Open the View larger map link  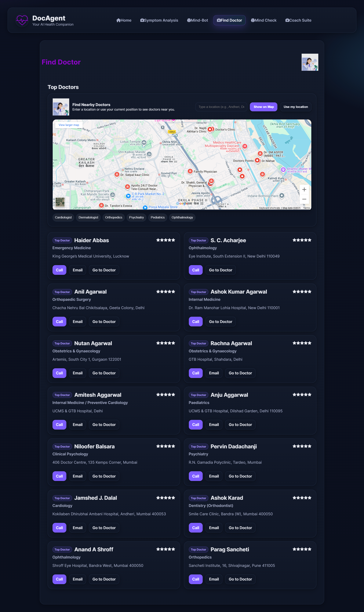pos(69,125)
